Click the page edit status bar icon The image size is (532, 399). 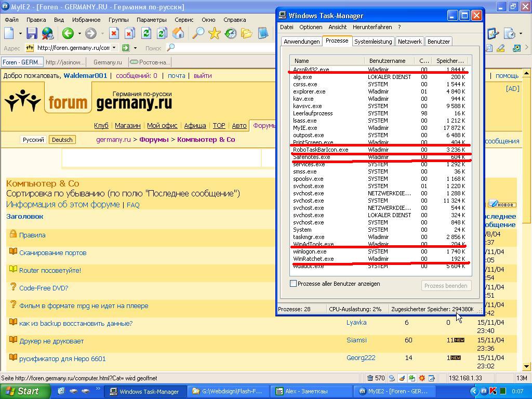432,378
